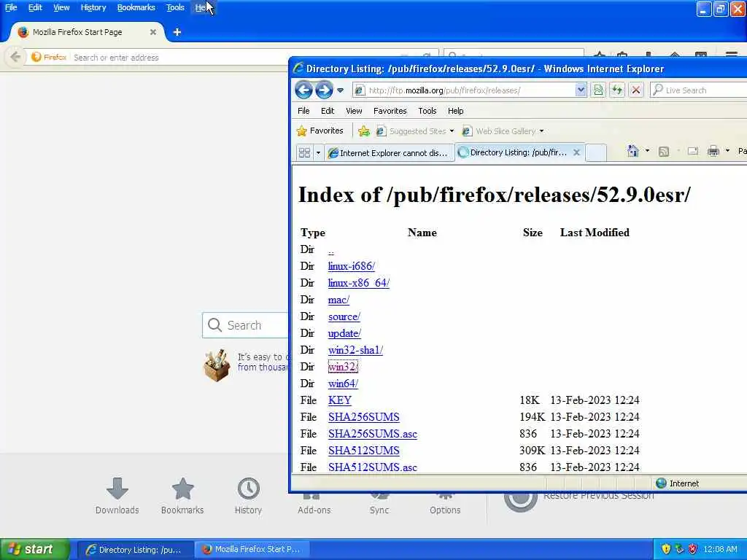The image size is (747, 560).
Task: Click the IE Home icon
Action: coord(632,151)
